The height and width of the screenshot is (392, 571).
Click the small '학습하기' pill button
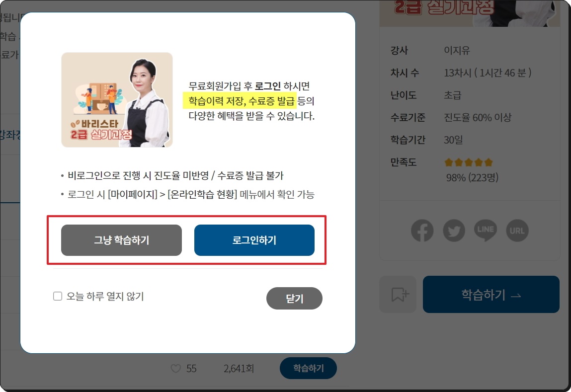tap(308, 368)
